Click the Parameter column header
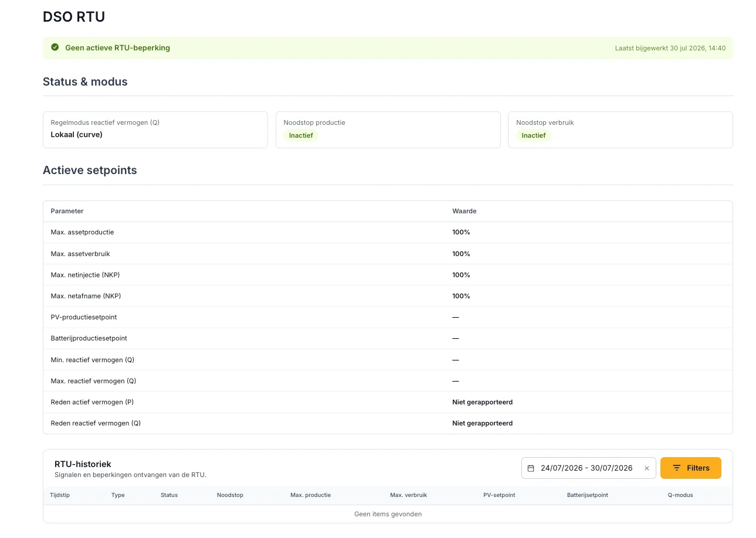The image size is (756, 538). coord(67,211)
